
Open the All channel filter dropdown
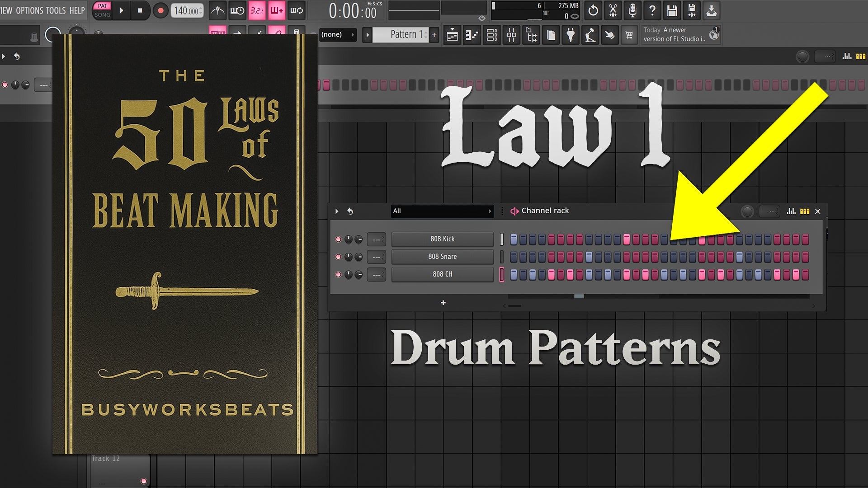click(442, 211)
